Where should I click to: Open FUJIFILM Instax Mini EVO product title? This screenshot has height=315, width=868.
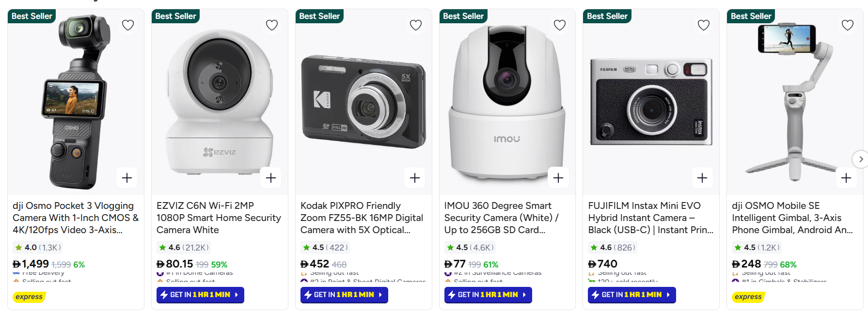tap(650, 218)
